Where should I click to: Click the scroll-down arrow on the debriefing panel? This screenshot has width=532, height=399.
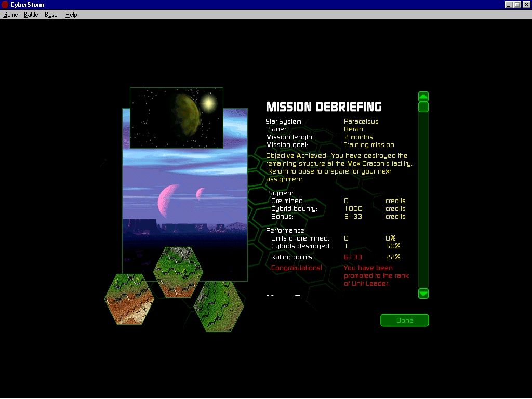pyautogui.click(x=423, y=294)
